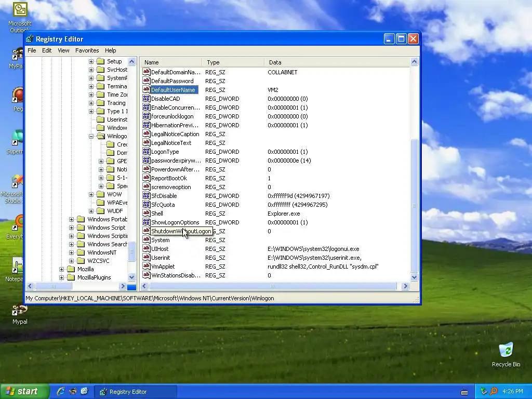Click values pane scroll right arrow
The image size is (532, 399).
coord(405,286)
